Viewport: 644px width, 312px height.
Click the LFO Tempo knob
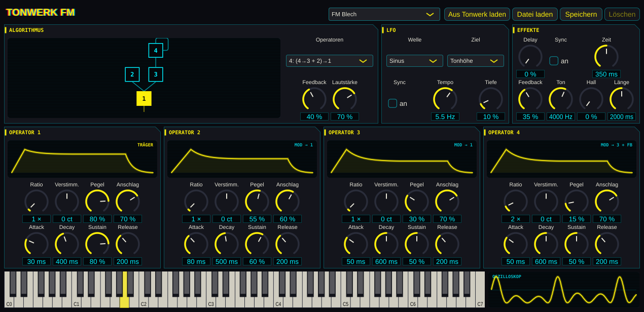tap(445, 99)
